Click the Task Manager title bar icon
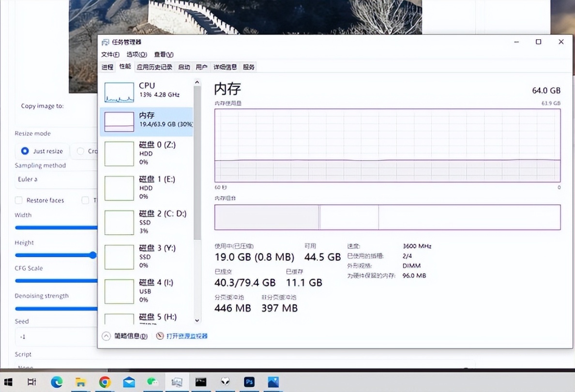 106,42
